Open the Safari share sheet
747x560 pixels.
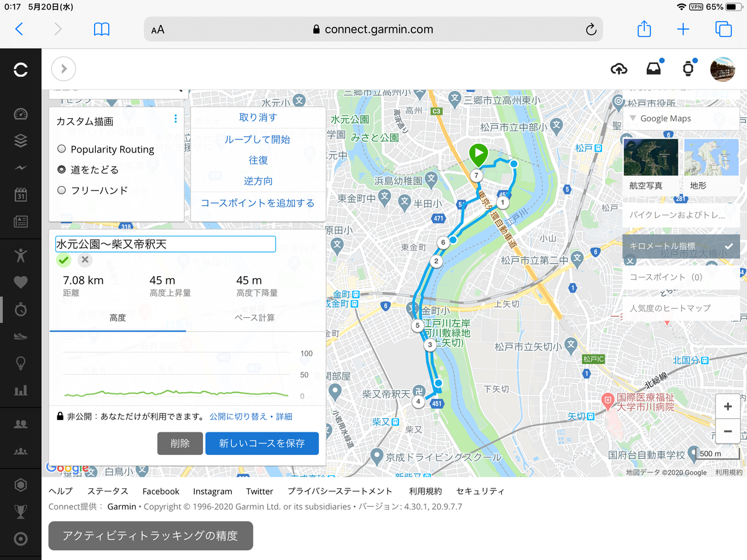click(644, 29)
